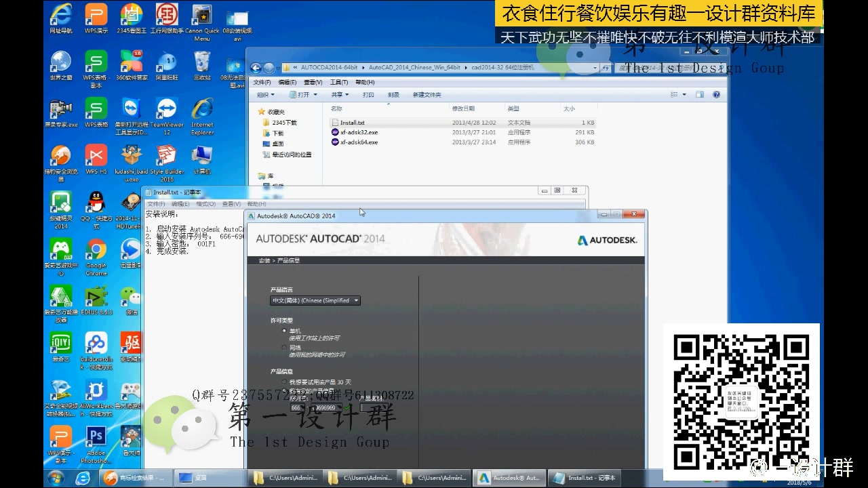This screenshot has height=488, width=868.
Task: Open the 回收站 recycle bin icon
Action: tap(202, 65)
